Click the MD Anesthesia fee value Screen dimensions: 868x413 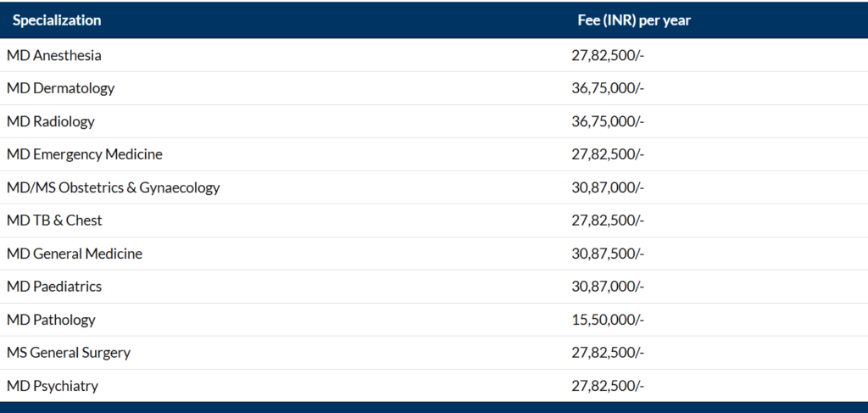click(608, 55)
